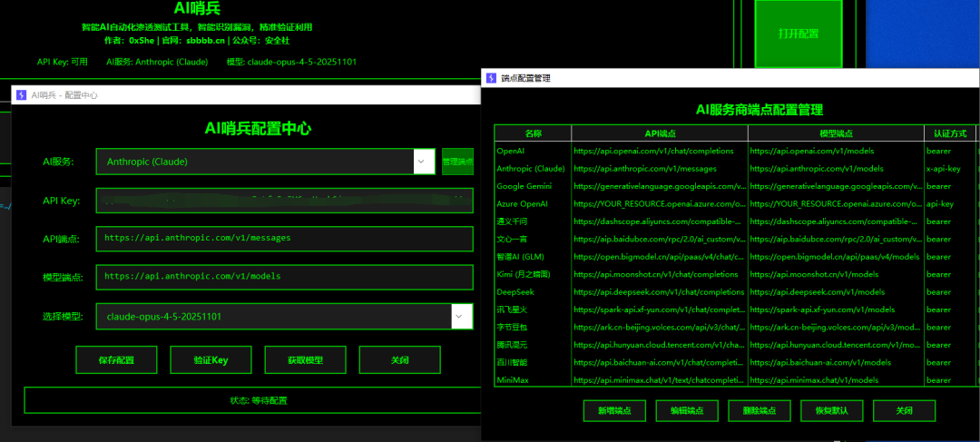
Task: Click the 模型: claude-opus-4-5-20251101 label in main window
Action: pyautogui.click(x=292, y=62)
